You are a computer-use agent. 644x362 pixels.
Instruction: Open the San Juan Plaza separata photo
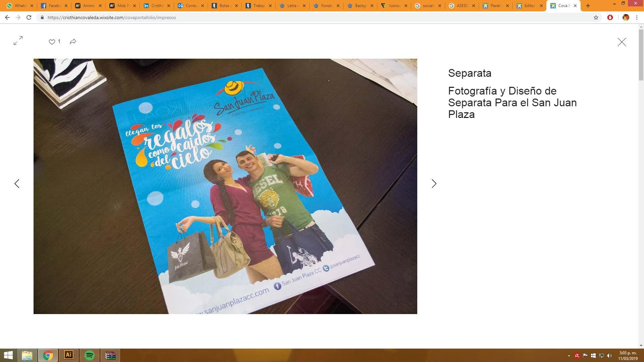(x=225, y=186)
